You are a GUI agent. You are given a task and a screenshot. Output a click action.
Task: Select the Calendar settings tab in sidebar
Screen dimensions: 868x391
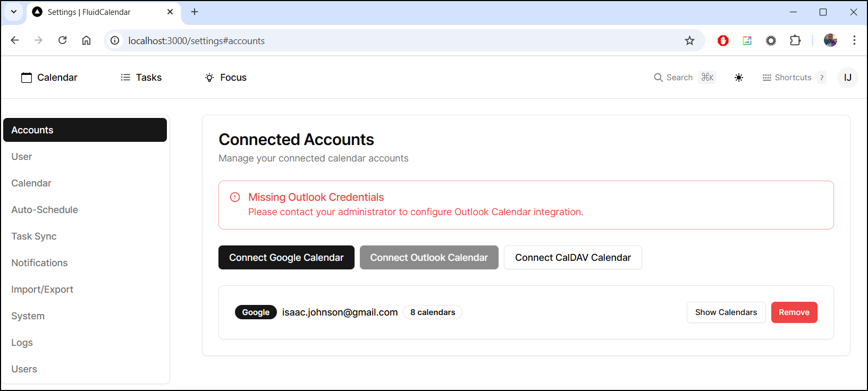click(x=85, y=183)
